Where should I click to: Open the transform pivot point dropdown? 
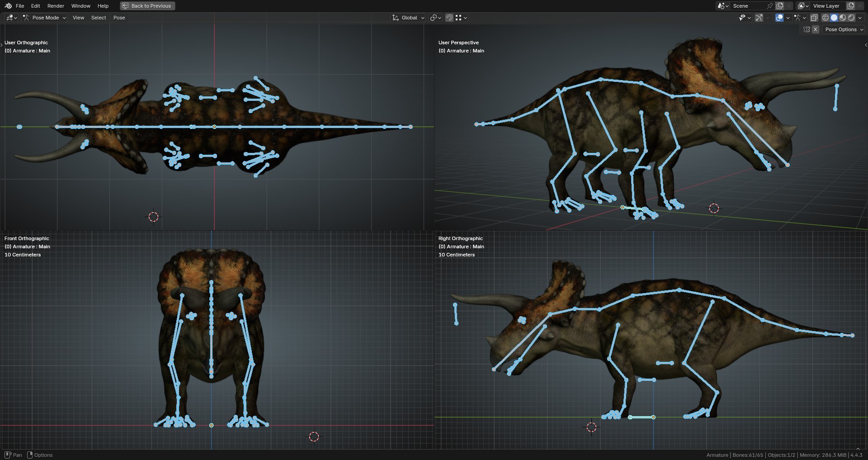tap(436, 18)
